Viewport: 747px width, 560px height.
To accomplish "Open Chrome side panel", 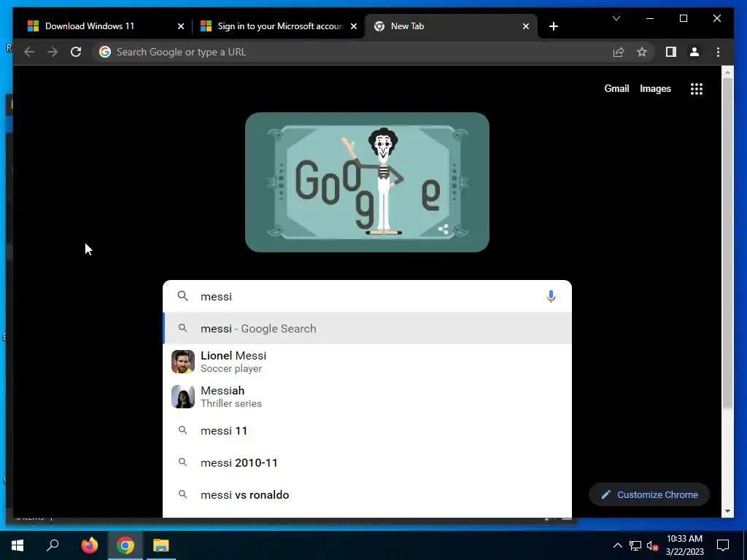I will 671,52.
